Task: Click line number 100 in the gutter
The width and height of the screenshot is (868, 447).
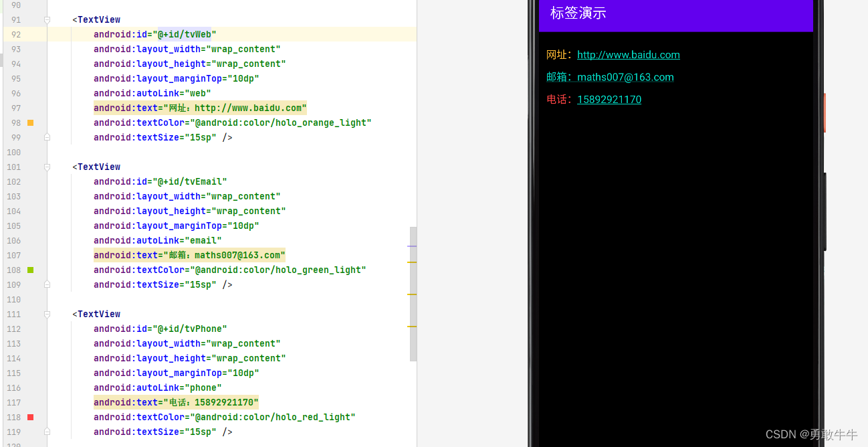Action: coord(14,153)
